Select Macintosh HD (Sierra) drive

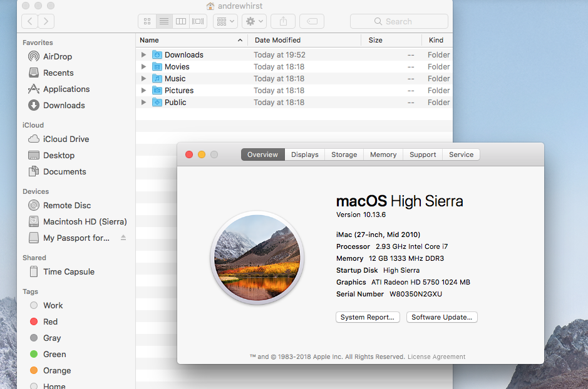78,221
